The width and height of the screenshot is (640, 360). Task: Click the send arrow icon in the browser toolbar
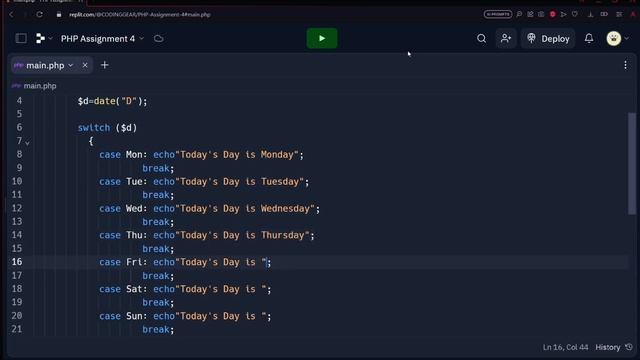pyautogui.click(x=564, y=14)
